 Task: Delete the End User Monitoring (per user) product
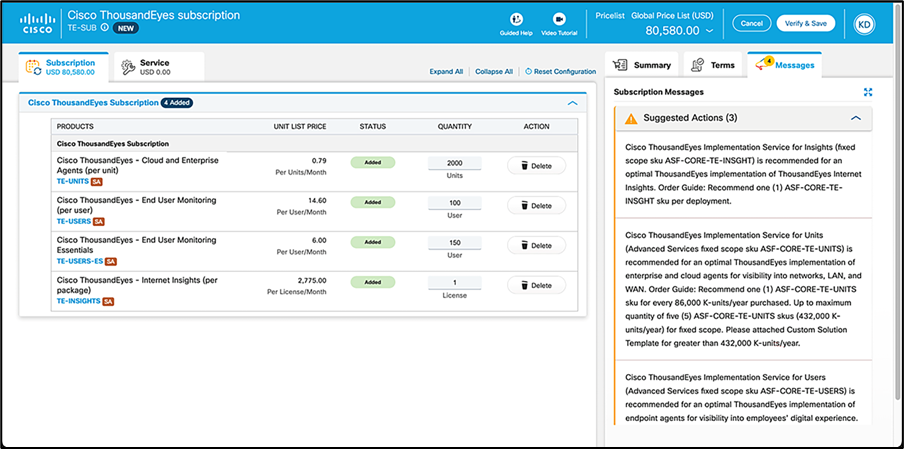tap(536, 206)
